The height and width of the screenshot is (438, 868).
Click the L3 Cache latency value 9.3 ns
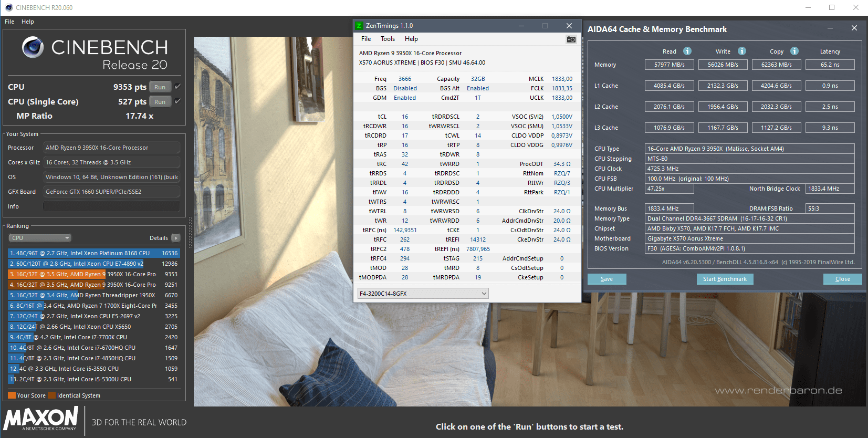tap(830, 128)
